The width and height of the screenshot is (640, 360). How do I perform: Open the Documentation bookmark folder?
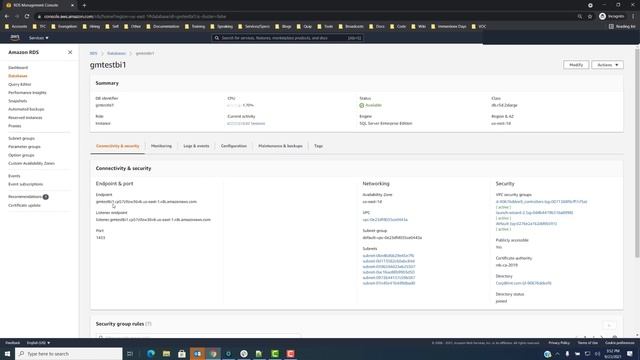(x=163, y=26)
